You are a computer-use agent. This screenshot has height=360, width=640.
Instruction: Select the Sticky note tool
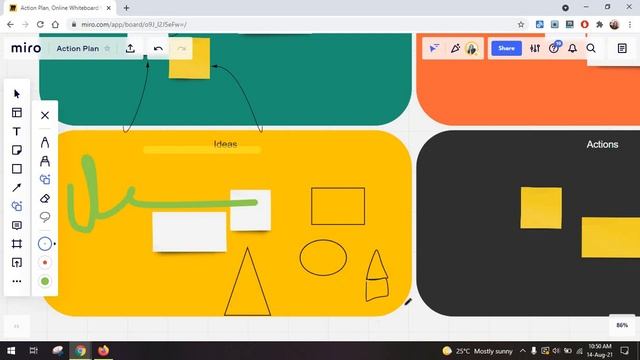tap(17, 150)
